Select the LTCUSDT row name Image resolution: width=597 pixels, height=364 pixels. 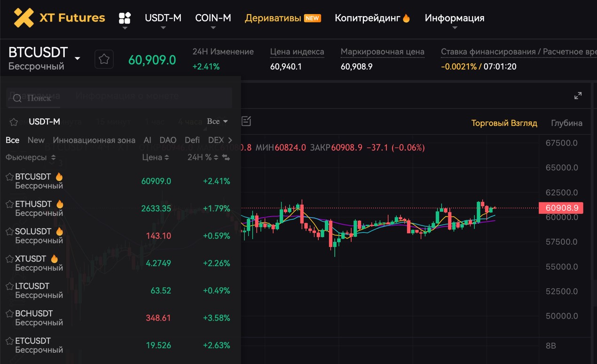coord(32,286)
